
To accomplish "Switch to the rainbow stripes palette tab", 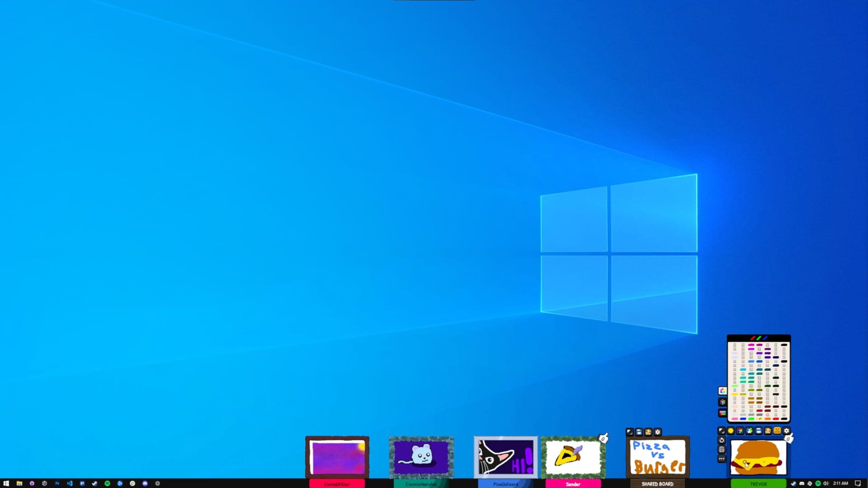I will tap(722, 413).
